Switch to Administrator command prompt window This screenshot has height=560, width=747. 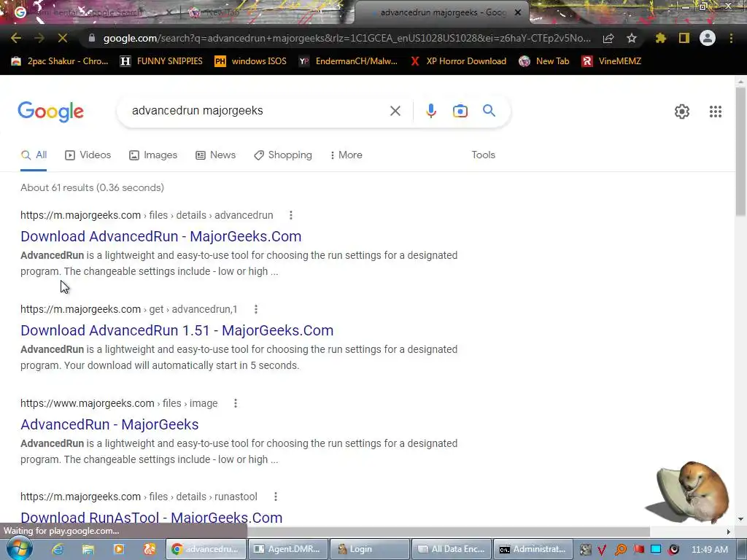point(533,549)
